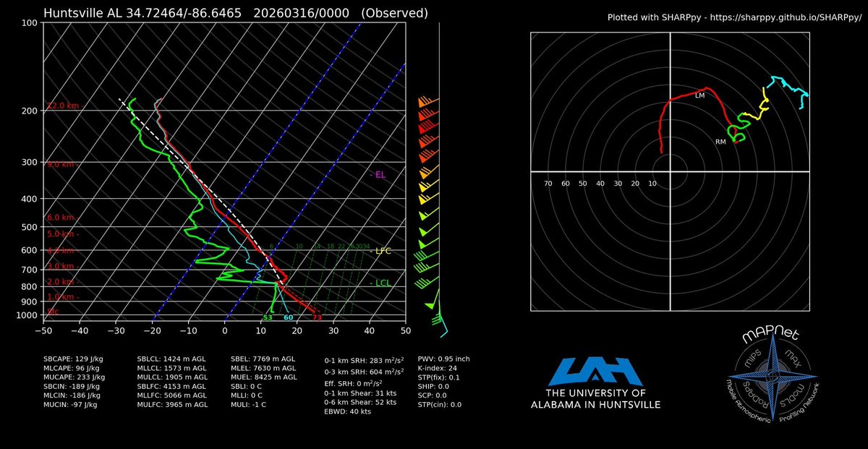This screenshot has width=868, height=449.
Task: Click the PWV: 0.95 inch reading
Action: pyautogui.click(x=444, y=358)
